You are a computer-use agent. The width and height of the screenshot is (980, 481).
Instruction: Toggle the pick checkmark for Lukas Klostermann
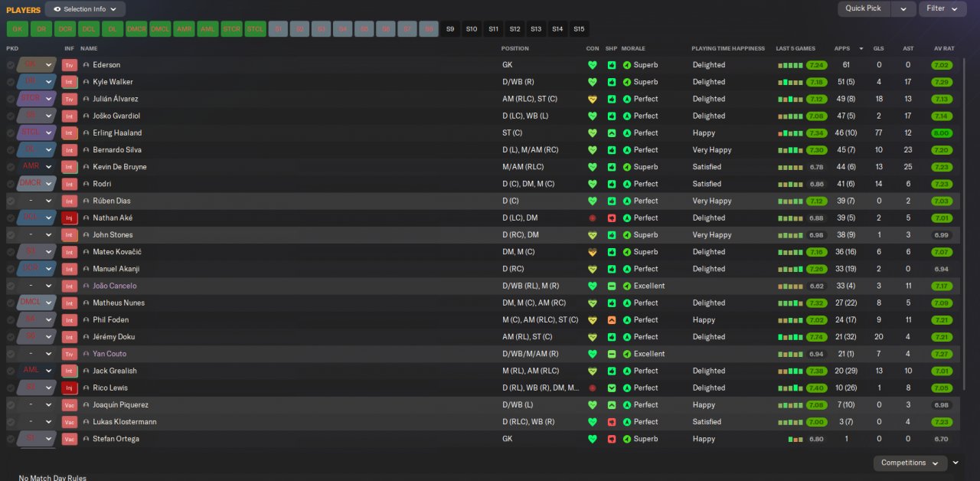pos(11,422)
